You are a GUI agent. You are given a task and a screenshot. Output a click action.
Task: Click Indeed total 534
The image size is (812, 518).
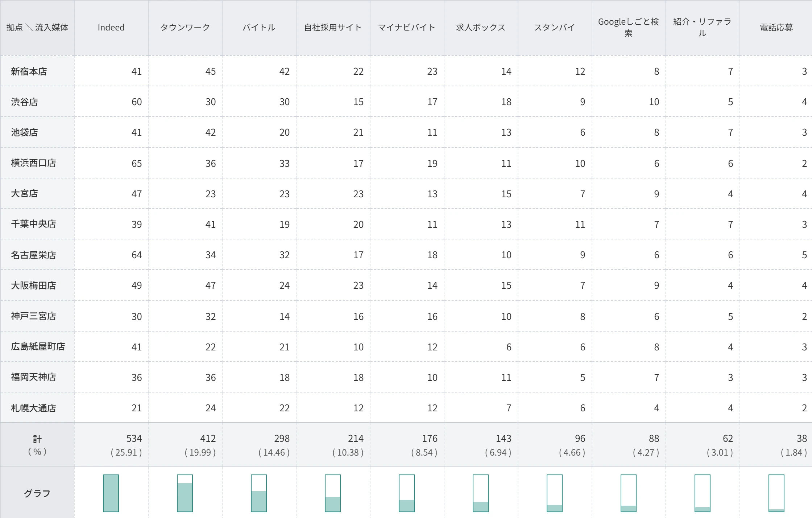[x=134, y=439]
